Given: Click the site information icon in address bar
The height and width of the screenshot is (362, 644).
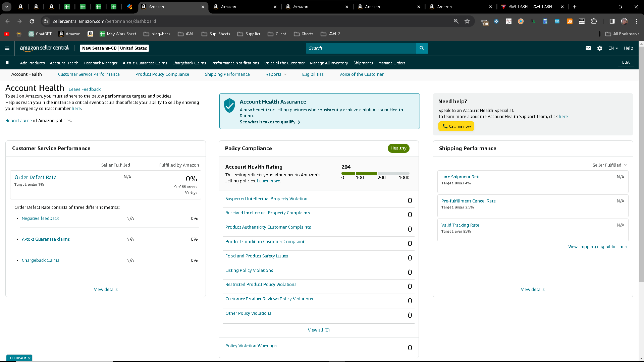Looking at the screenshot, I should 46,21.
